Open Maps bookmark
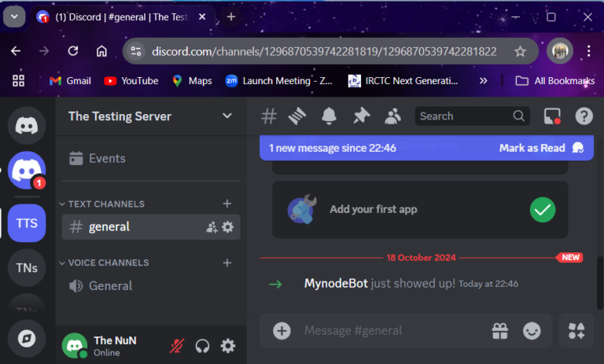 tap(192, 81)
